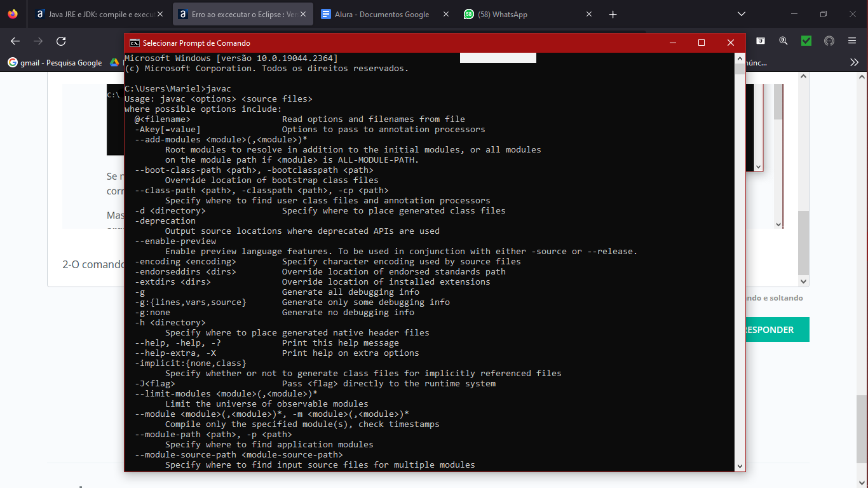Click the shield window extension icon
The image size is (868, 488).
pos(761,41)
